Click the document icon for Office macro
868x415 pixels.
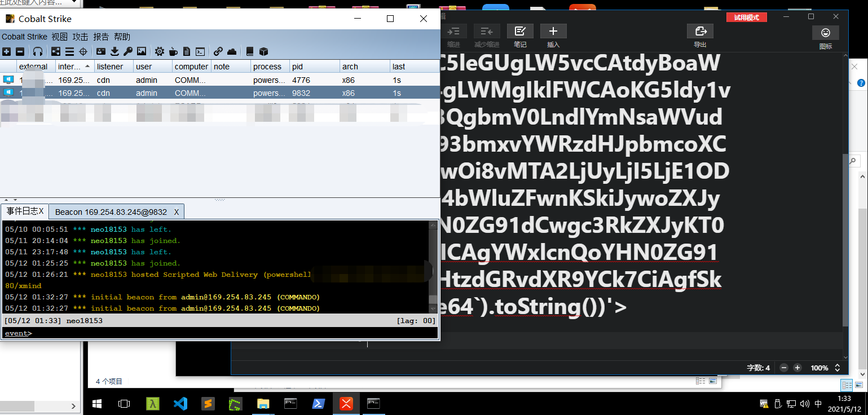187,51
